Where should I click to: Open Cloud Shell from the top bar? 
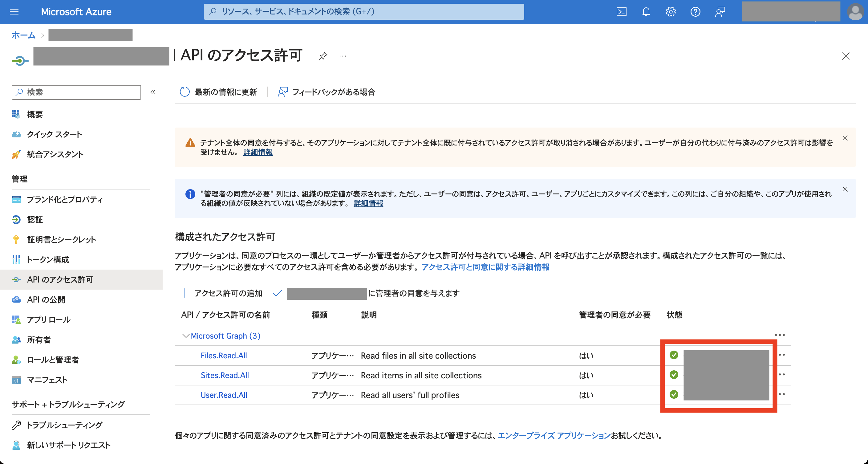click(x=621, y=12)
